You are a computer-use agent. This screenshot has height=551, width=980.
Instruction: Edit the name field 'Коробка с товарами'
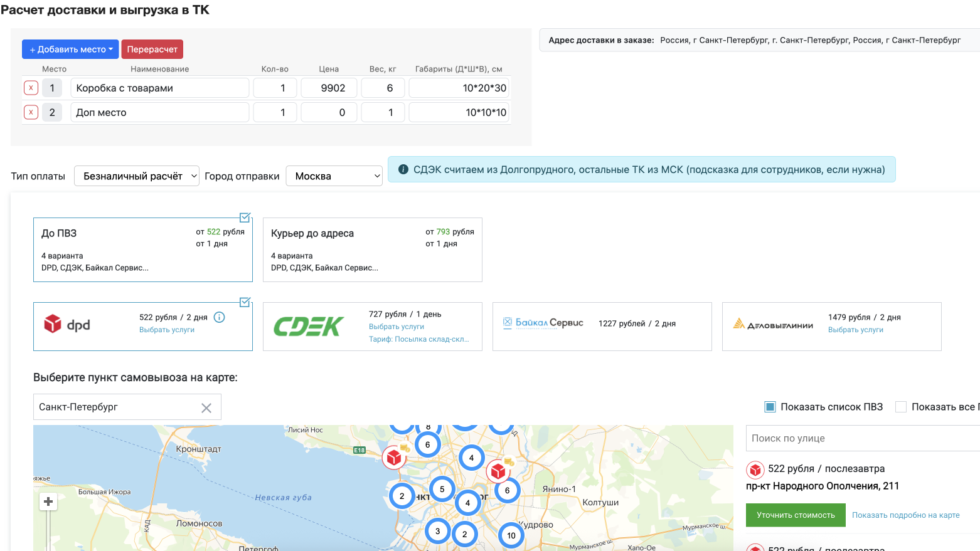point(160,88)
